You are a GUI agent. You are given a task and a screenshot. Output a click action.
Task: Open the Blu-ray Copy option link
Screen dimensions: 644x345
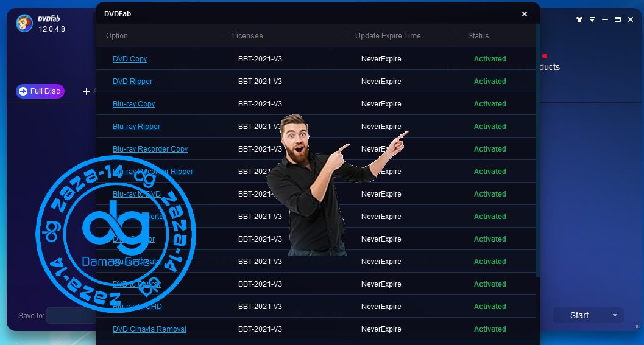[133, 104]
